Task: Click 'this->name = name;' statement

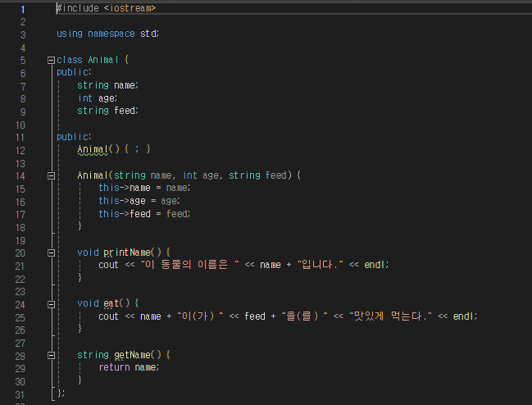Action: [144, 188]
